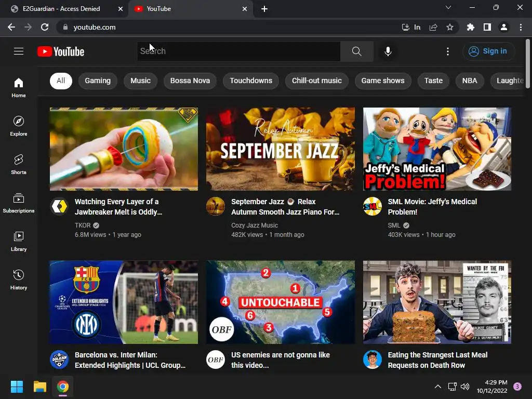
Task: Open a new browser tab
Action: pos(264,9)
